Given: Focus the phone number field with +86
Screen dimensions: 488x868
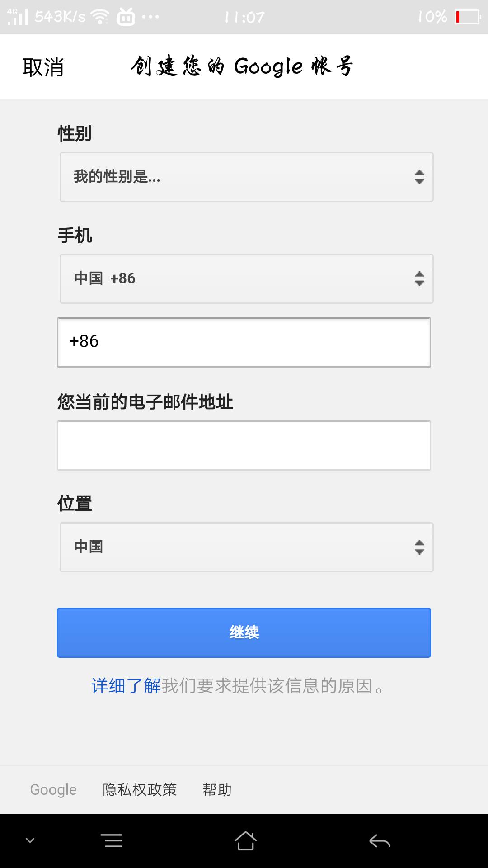Looking at the screenshot, I should click(x=244, y=342).
